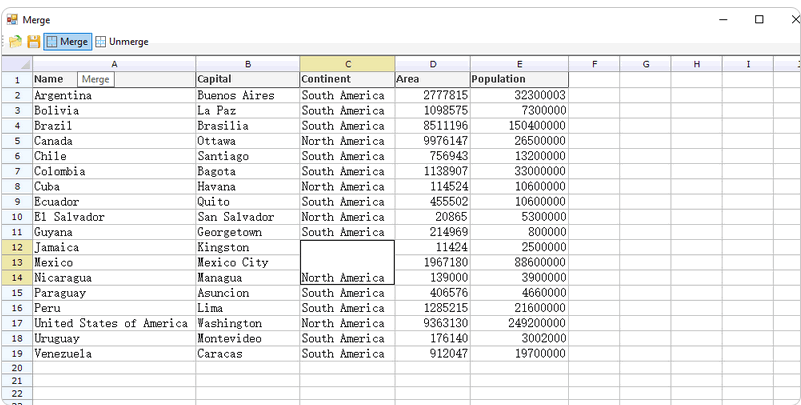This screenshot has height=405, width=801.
Task: Select the Montevideo cell
Action: pyautogui.click(x=248, y=339)
